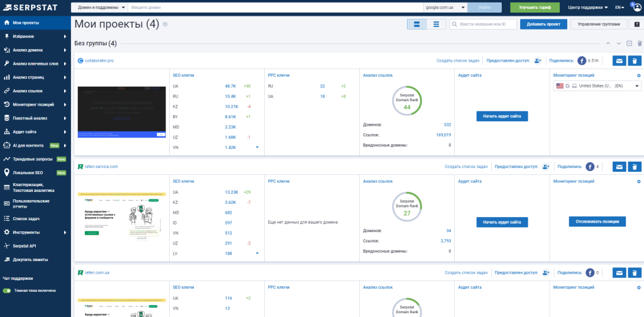Open the google.com.ua search engine dropdown
This screenshot has width=644, height=317.
pyautogui.click(x=446, y=8)
